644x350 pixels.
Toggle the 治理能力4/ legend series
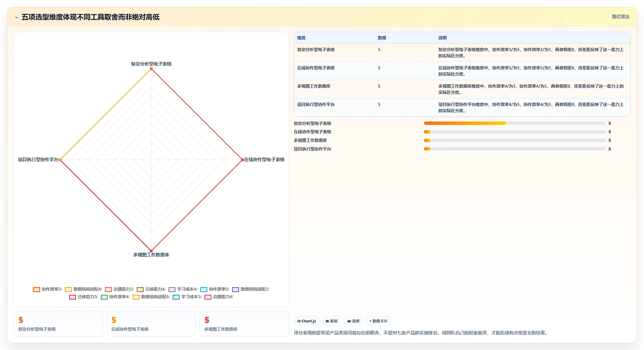pos(219,297)
